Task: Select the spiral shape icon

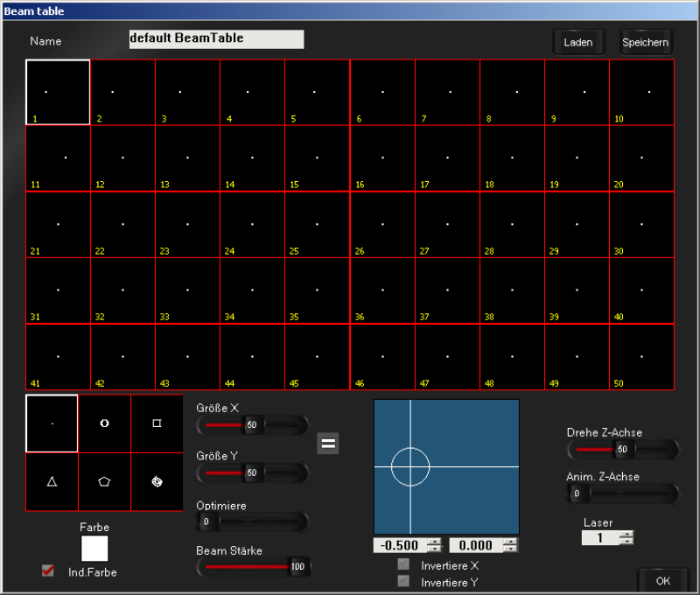Action: coord(157,481)
